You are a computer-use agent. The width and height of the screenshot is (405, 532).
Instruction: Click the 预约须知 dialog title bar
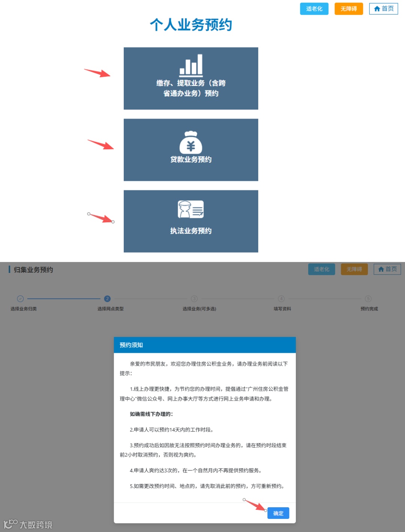pos(204,345)
